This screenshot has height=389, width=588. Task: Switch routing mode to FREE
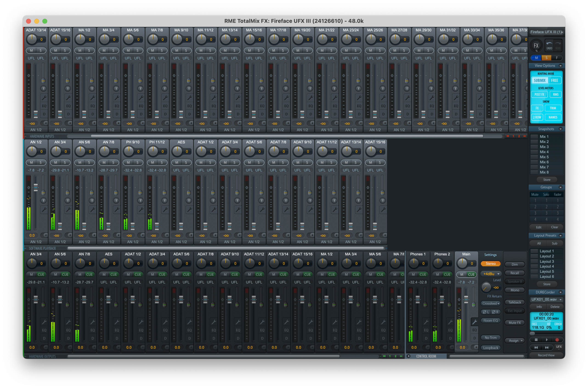554,80
